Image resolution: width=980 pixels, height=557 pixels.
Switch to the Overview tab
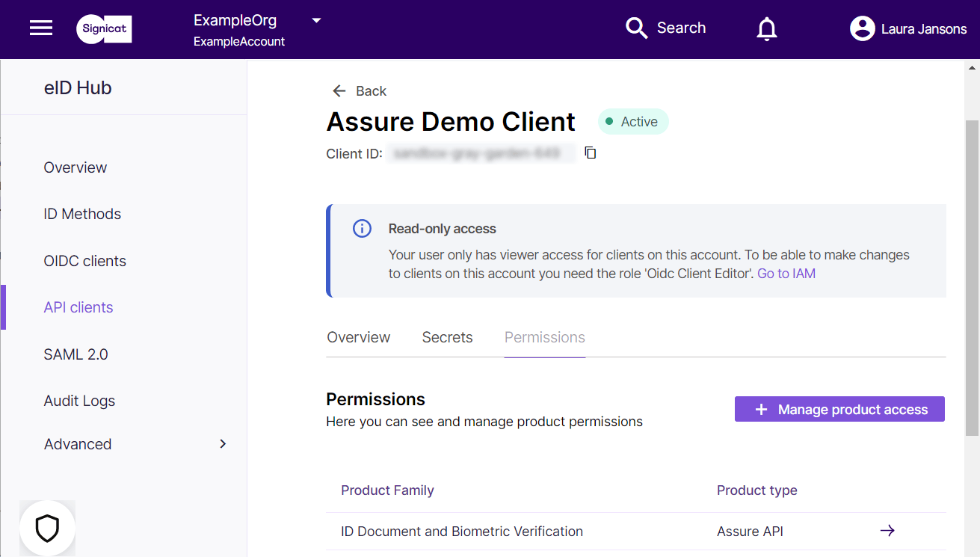tap(359, 337)
